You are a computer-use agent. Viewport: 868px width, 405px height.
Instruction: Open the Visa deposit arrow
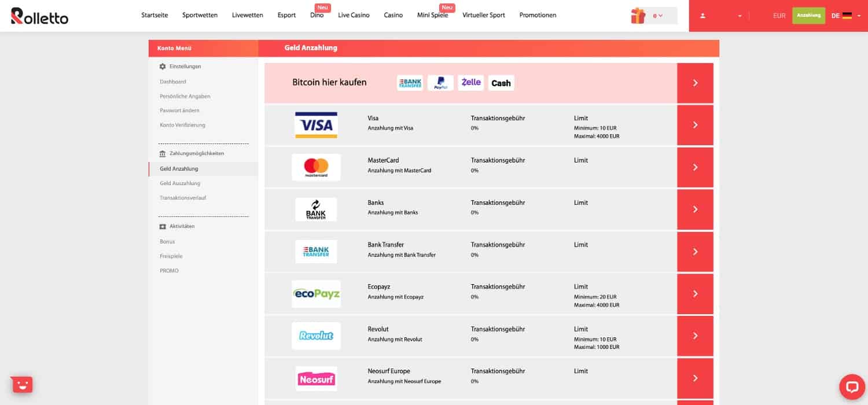(x=695, y=125)
